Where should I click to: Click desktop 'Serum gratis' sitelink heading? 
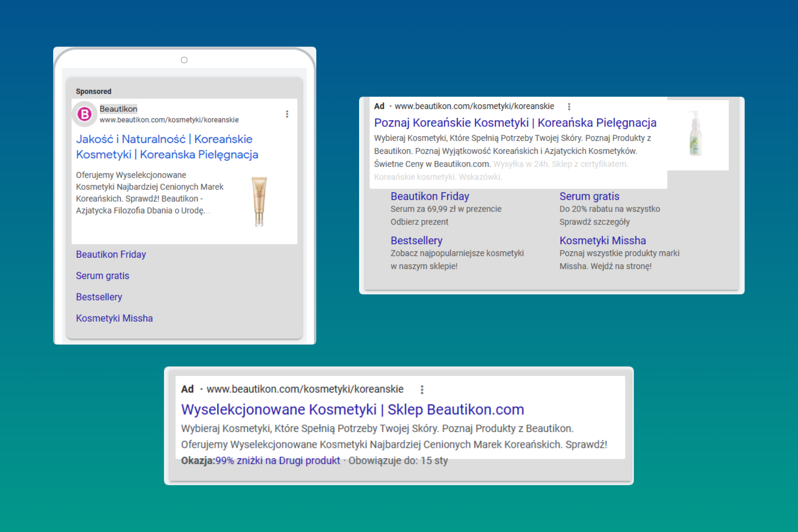589,196
